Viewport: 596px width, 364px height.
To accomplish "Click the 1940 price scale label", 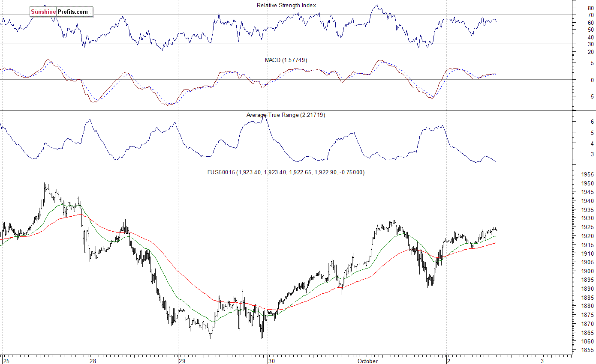I will tap(588, 201).
